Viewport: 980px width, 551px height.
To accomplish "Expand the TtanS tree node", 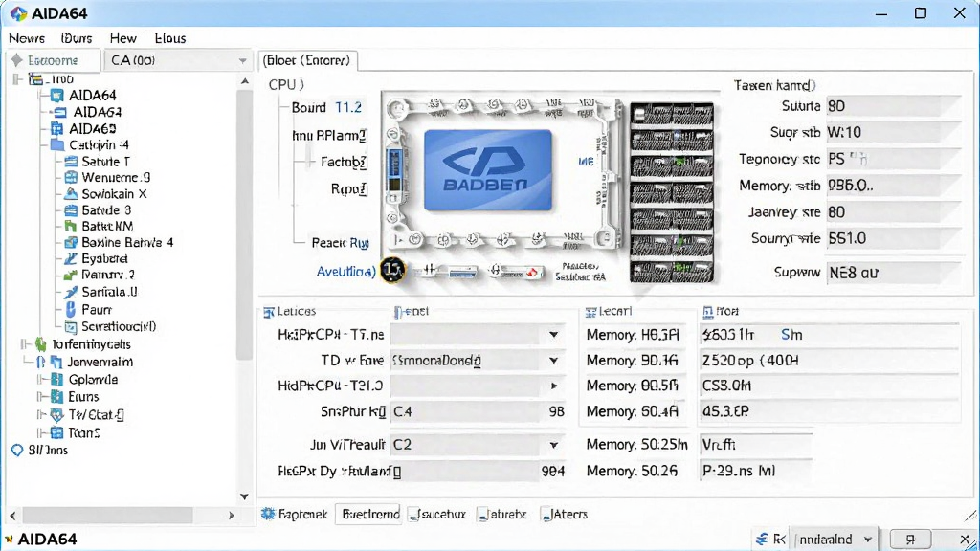I will tap(40, 433).
